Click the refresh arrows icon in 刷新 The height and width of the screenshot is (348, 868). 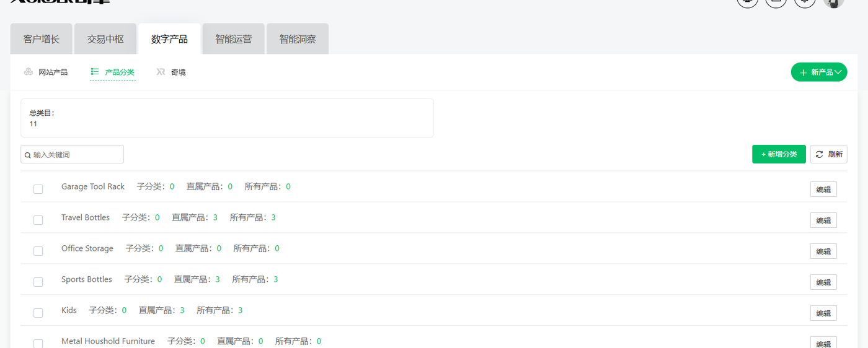click(x=819, y=154)
